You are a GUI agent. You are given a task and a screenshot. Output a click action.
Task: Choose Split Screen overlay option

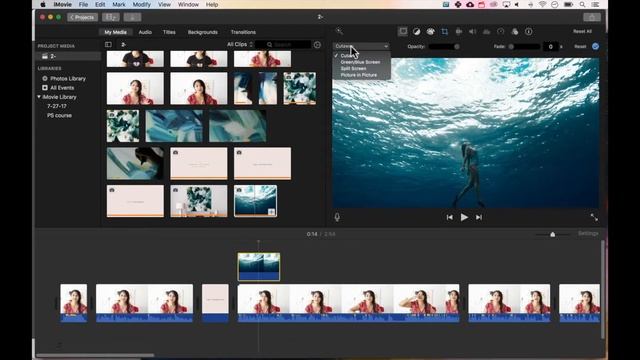(353, 69)
